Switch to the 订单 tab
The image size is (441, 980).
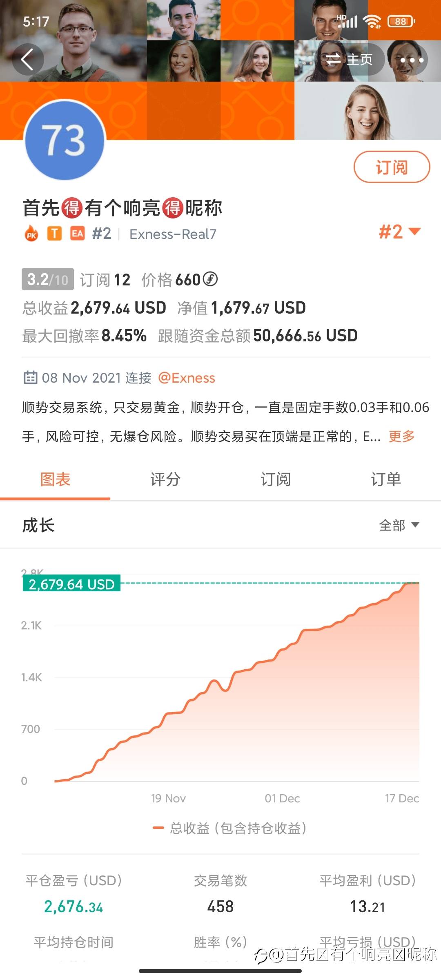coord(386,479)
